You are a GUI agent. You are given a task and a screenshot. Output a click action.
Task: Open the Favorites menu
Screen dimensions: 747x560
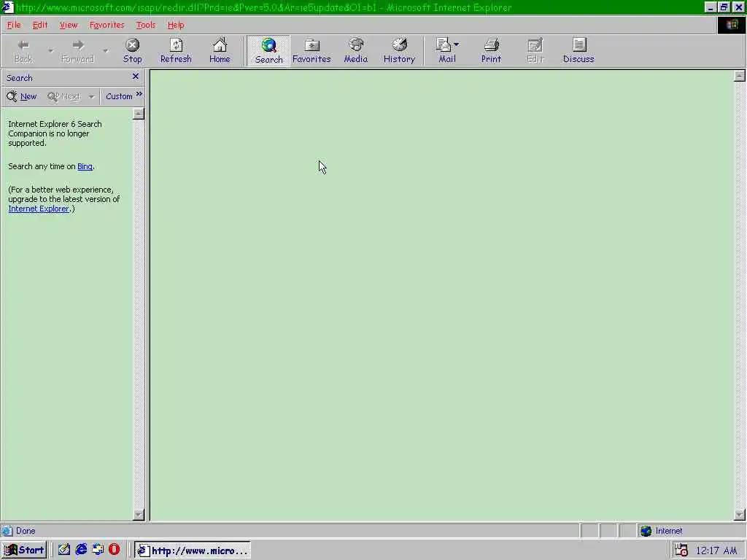[107, 25]
